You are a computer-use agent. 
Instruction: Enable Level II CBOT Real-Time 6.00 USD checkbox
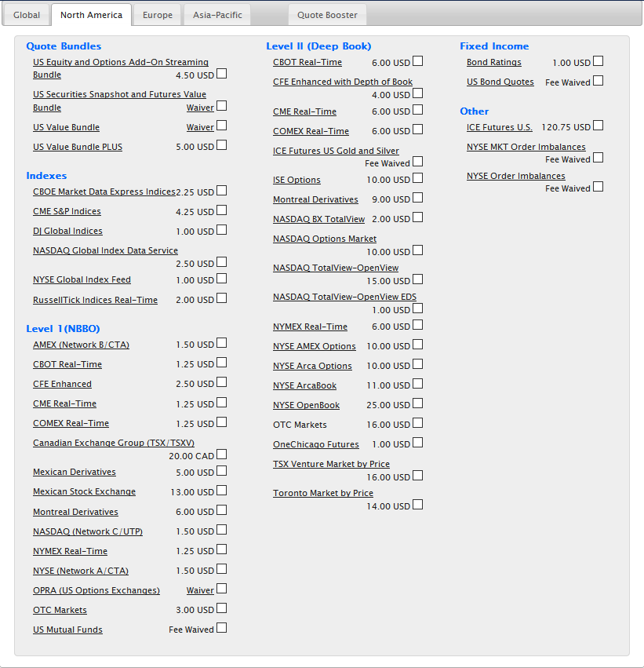[x=418, y=61]
